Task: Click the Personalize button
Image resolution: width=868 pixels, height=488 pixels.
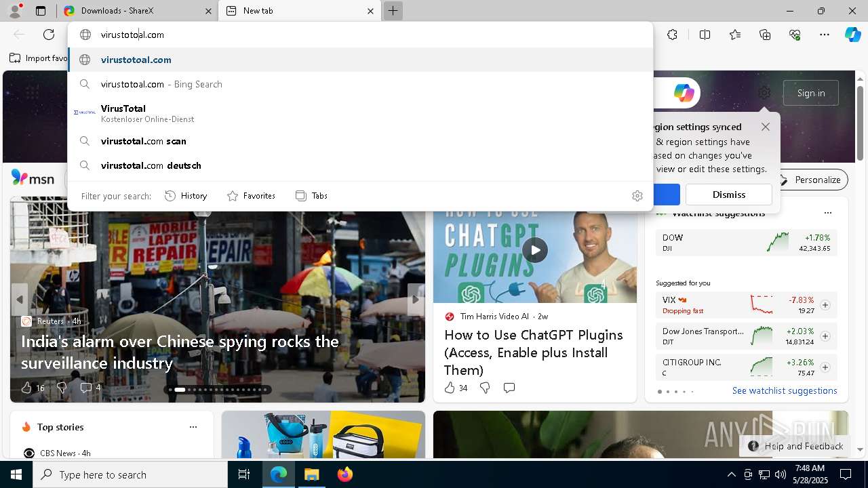Action: click(810, 180)
